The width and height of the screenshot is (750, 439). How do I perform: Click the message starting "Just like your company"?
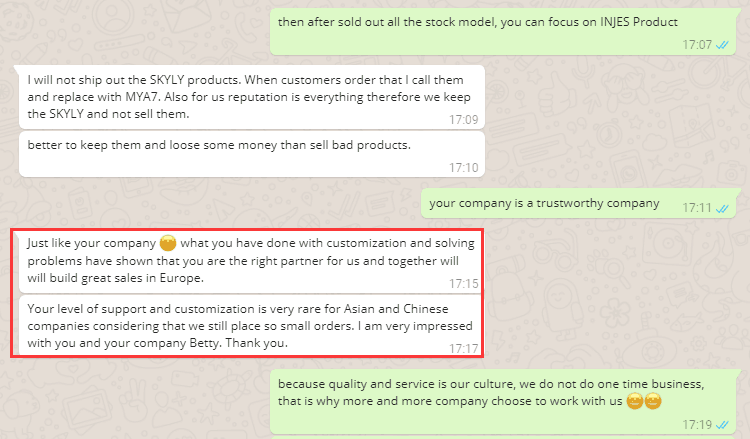coord(250,261)
